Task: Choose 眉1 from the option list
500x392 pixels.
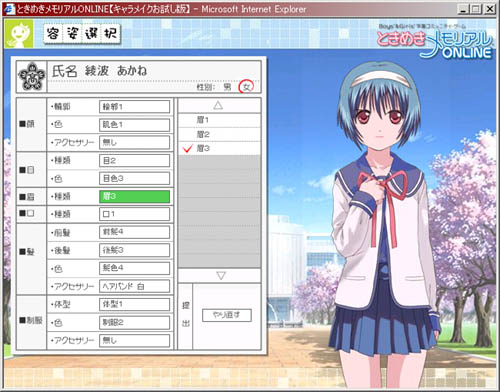Action: [219, 120]
